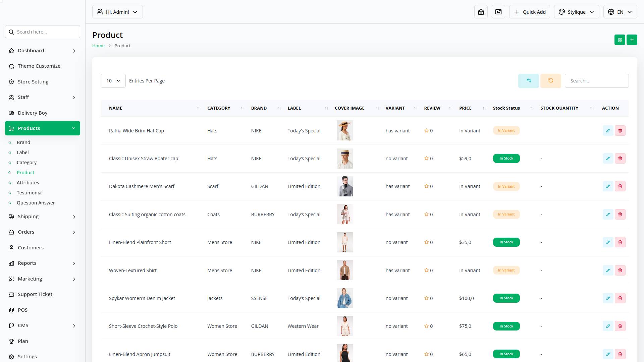Open the Attributes submenu item
Viewport: 644px width, 362px height.
coord(28,183)
